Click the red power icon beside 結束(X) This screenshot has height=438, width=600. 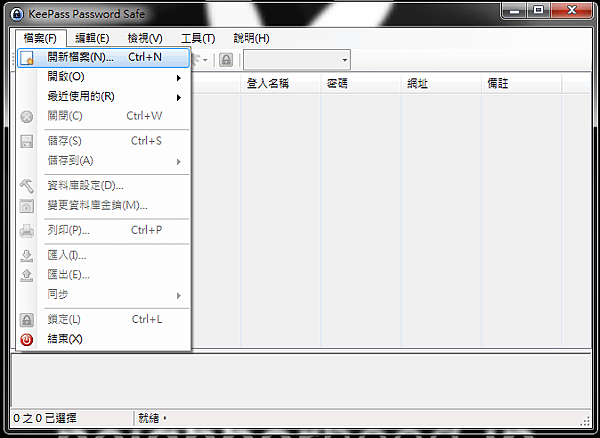(27, 339)
